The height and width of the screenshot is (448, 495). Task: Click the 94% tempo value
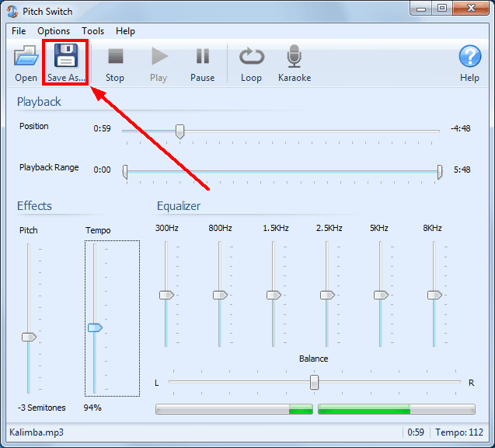click(92, 408)
